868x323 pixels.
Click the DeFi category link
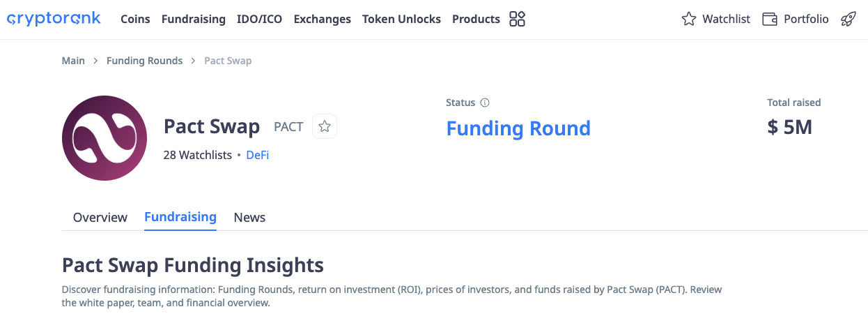point(258,155)
